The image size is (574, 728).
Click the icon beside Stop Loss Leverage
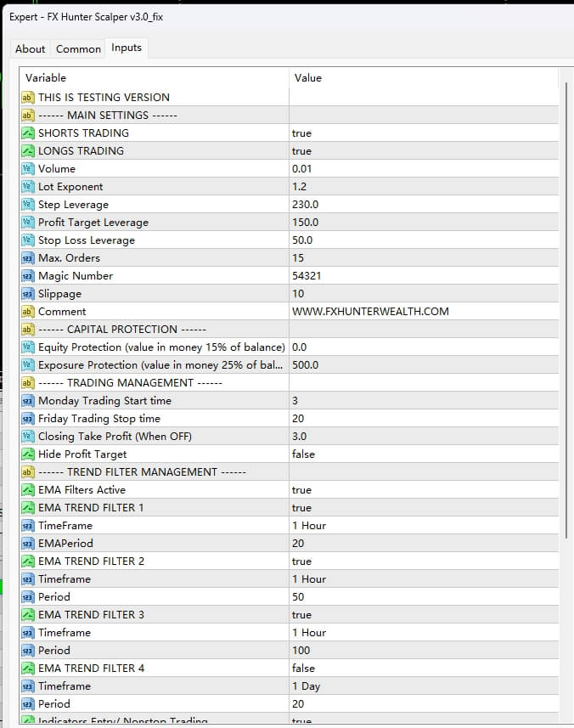click(x=28, y=240)
